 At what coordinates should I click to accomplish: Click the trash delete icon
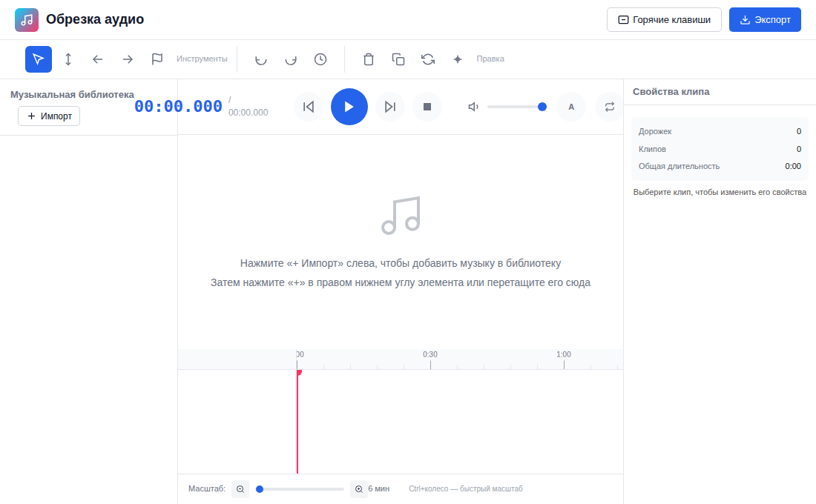[x=369, y=59]
